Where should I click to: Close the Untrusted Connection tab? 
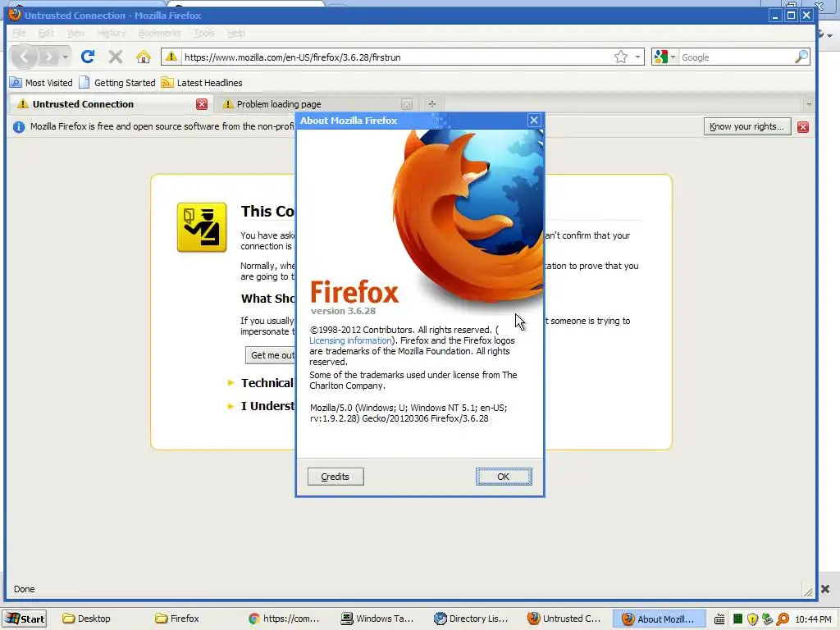click(202, 104)
